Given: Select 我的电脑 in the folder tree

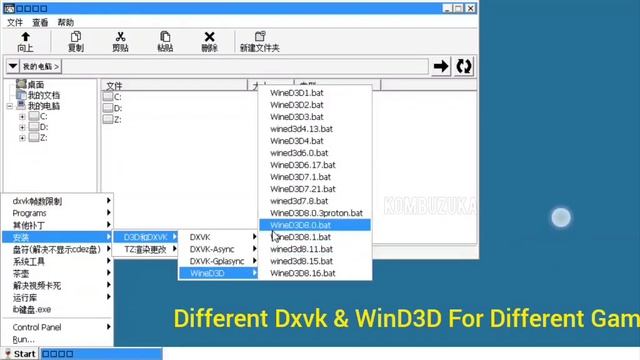Looking at the screenshot, I should click(44, 106).
